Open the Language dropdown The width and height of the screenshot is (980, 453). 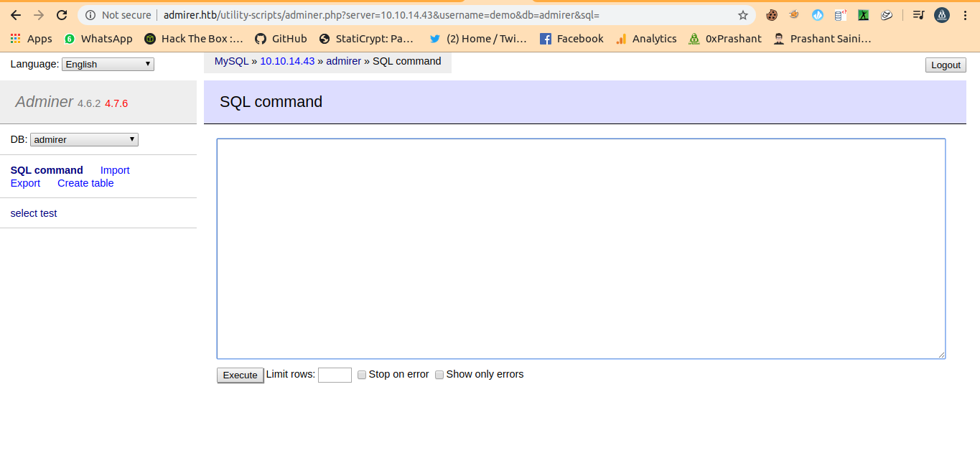pos(108,65)
